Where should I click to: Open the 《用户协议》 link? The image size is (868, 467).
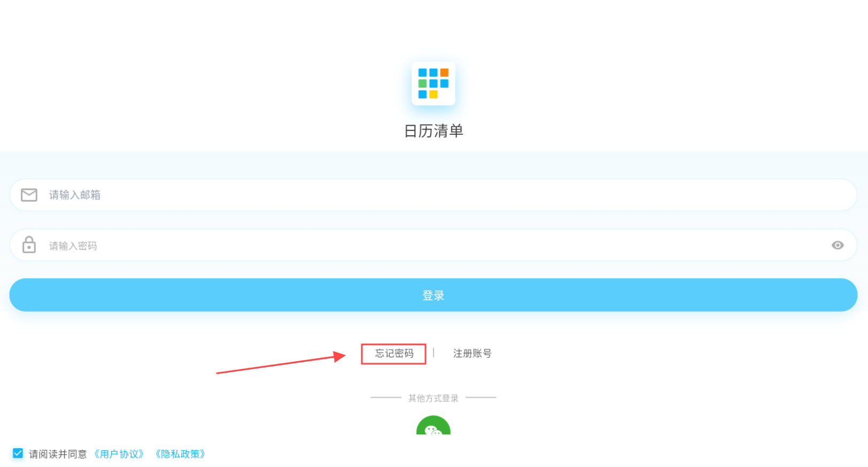point(119,454)
